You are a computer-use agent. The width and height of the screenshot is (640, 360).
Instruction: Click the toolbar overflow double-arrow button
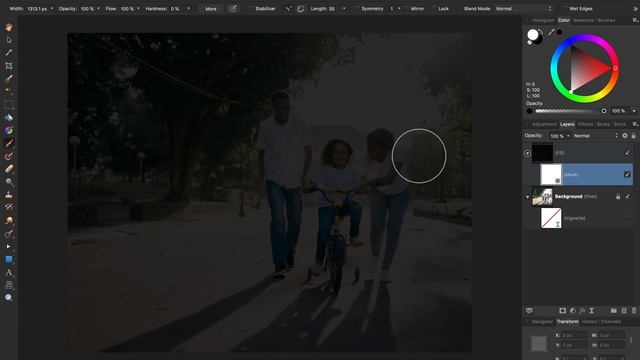pyautogui.click(x=635, y=9)
